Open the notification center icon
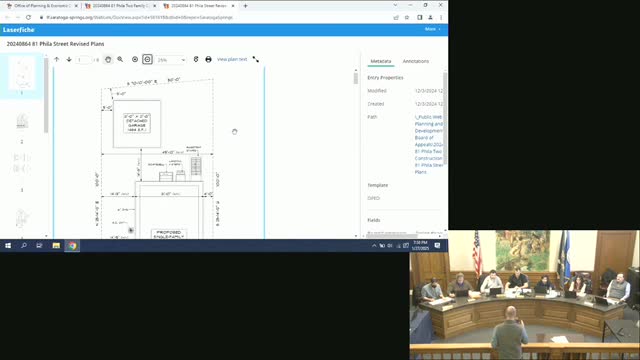This screenshot has height=360, width=640. coord(437,245)
